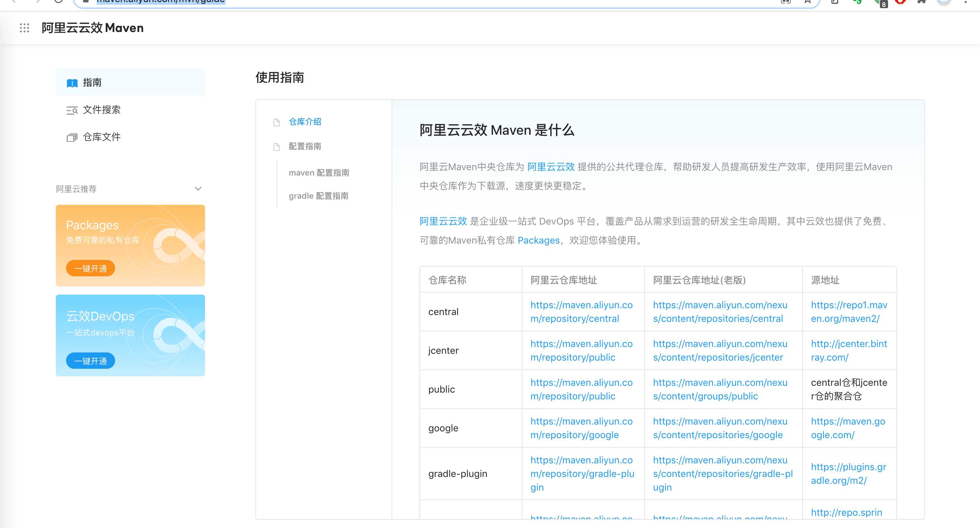The image size is (980, 528).
Task: Open the app grid launcher icon
Action: point(25,28)
